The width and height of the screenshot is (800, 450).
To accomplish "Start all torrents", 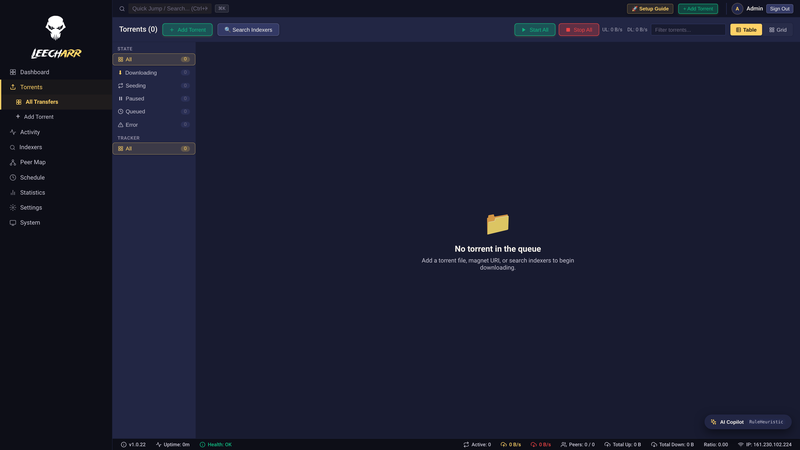I will click(535, 30).
